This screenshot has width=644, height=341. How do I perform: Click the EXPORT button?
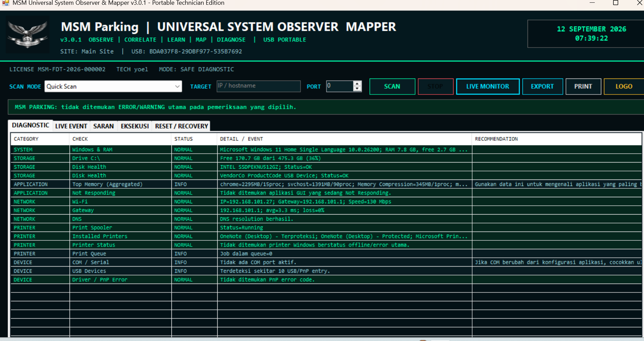click(542, 86)
